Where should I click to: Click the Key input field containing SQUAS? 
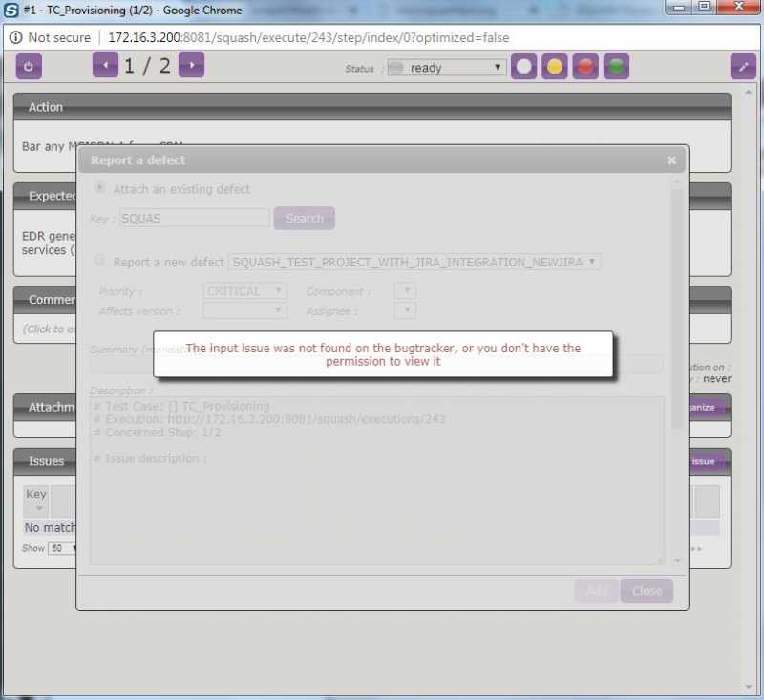[x=195, y=218]
